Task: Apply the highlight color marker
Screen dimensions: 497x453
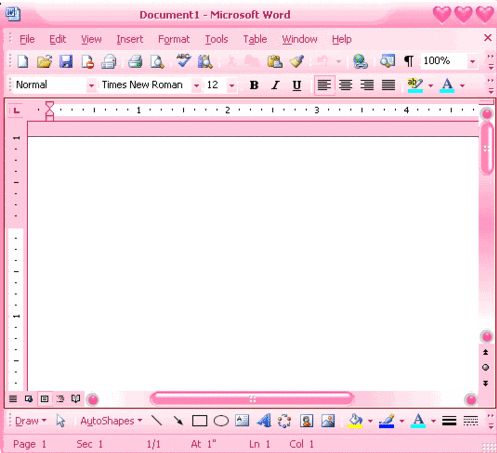Action: tap(415, 85)
